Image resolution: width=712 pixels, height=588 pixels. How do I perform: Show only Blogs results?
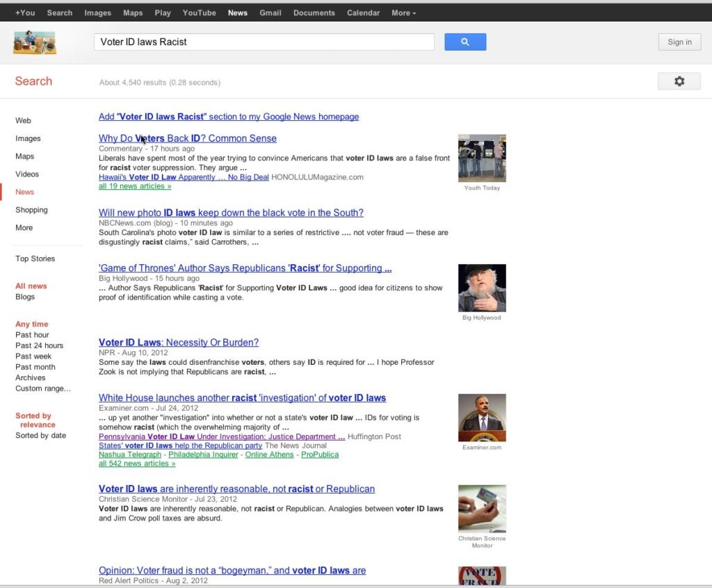(25, 297)
